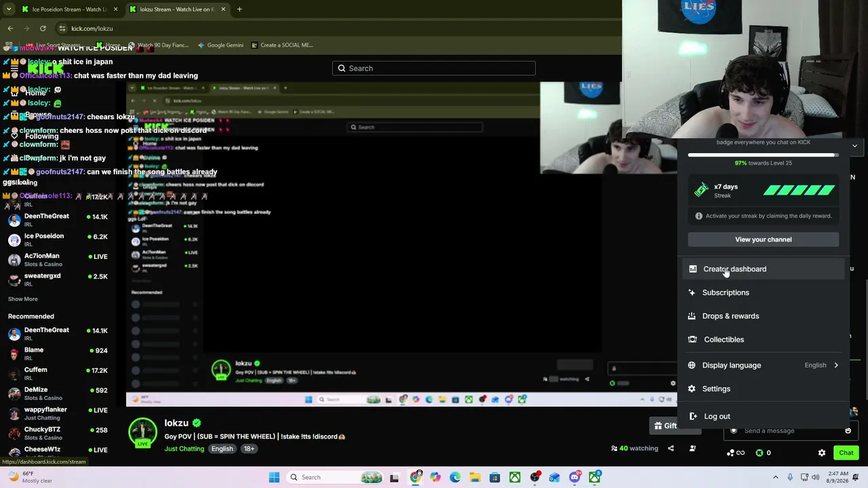Switch to the Ice Poseidon Stream tab
Screen dimensions: 868x488
pos(68,9)
